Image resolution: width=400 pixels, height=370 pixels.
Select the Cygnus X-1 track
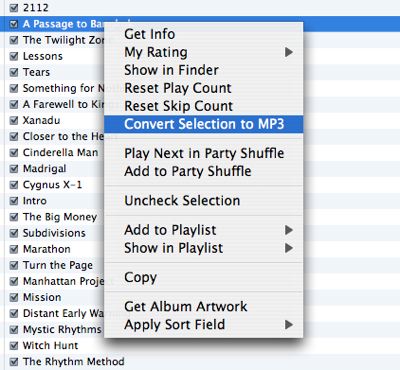[52, 185]
